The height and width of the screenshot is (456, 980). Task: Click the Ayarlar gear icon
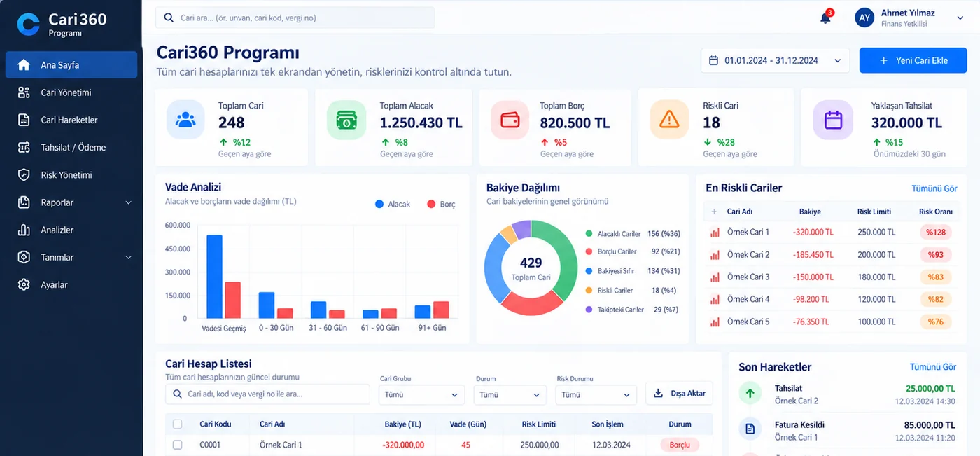pos(24,285)
